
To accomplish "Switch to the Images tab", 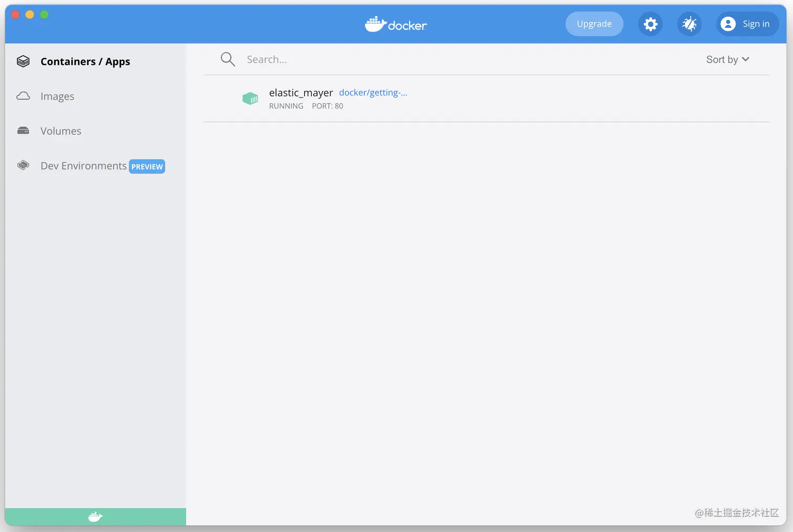I will tap(57, 96).
